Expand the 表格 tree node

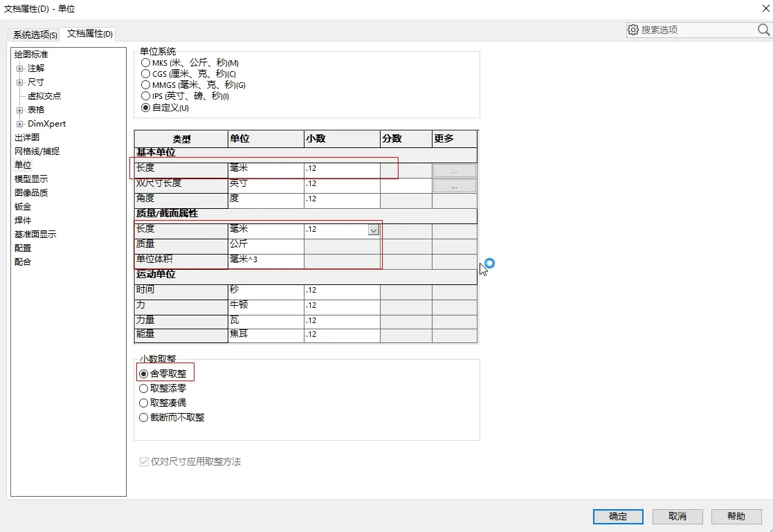pos(19,110)
